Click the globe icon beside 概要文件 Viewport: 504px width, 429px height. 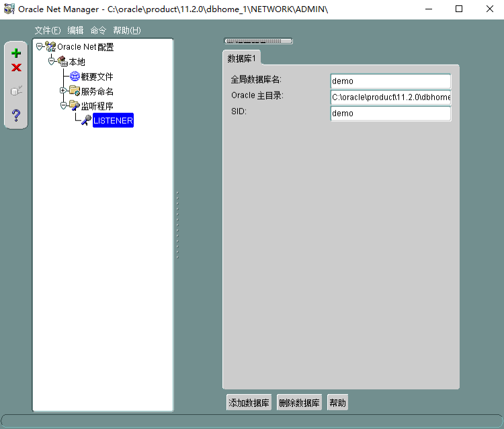(x=75, y=76)
